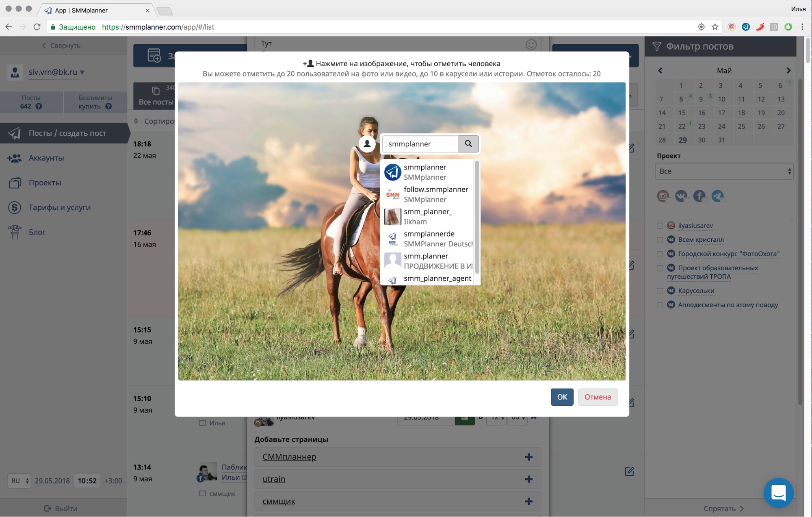Viewport: 812px width, 517px height.
Task: Bookmark page with star icon
Action: click(715, 27)
